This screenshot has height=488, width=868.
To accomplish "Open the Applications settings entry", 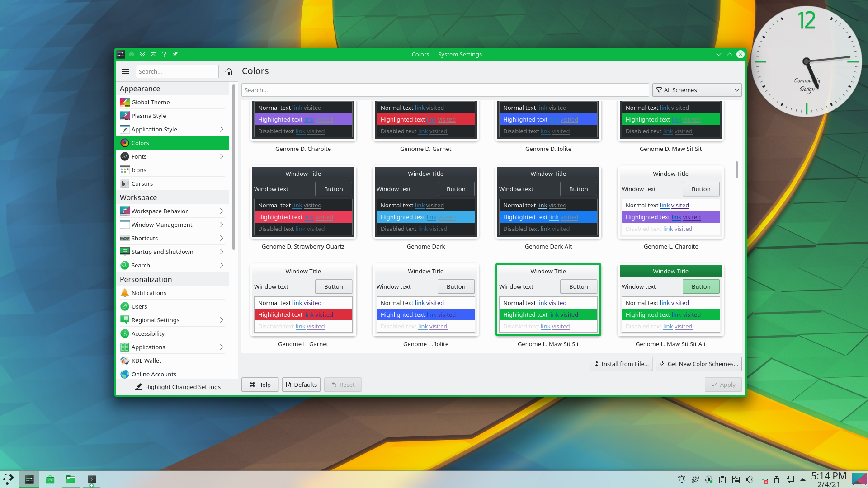I will coord(172,347).
